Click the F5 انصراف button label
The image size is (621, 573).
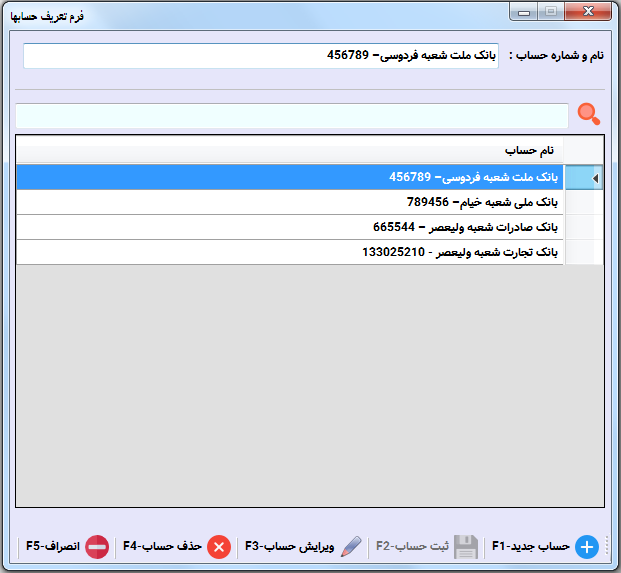pyautogui.click(x=53, y=546)
